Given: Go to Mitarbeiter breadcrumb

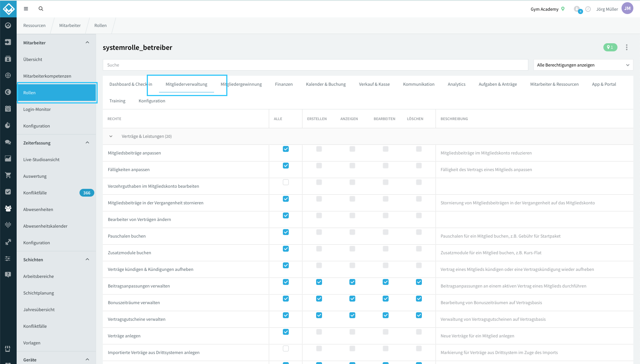Looking at the screenshot, I should point(70,25).
